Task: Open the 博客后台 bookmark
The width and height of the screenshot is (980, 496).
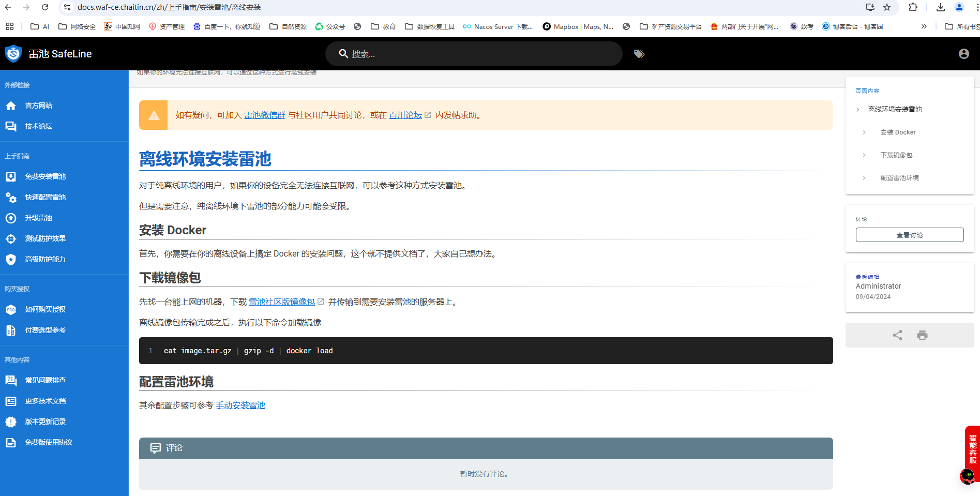Action: point(852,26)
